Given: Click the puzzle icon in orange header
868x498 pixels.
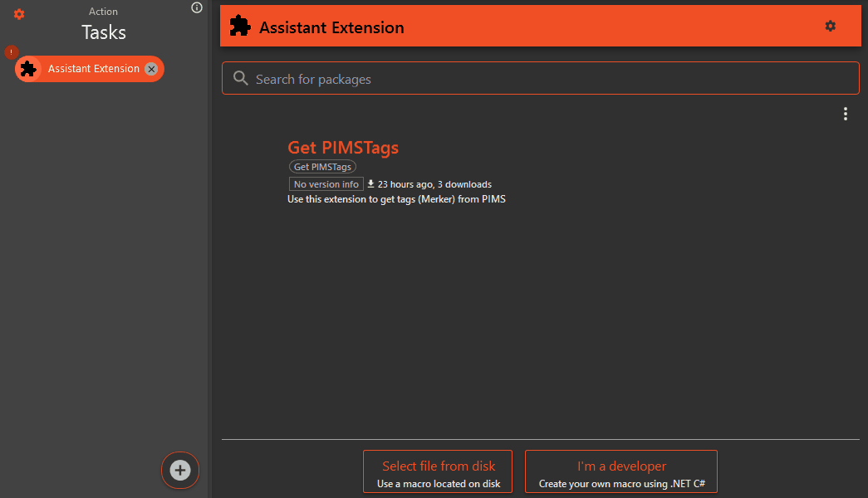Looking at the screenshot, I should (x=239, y=26).
